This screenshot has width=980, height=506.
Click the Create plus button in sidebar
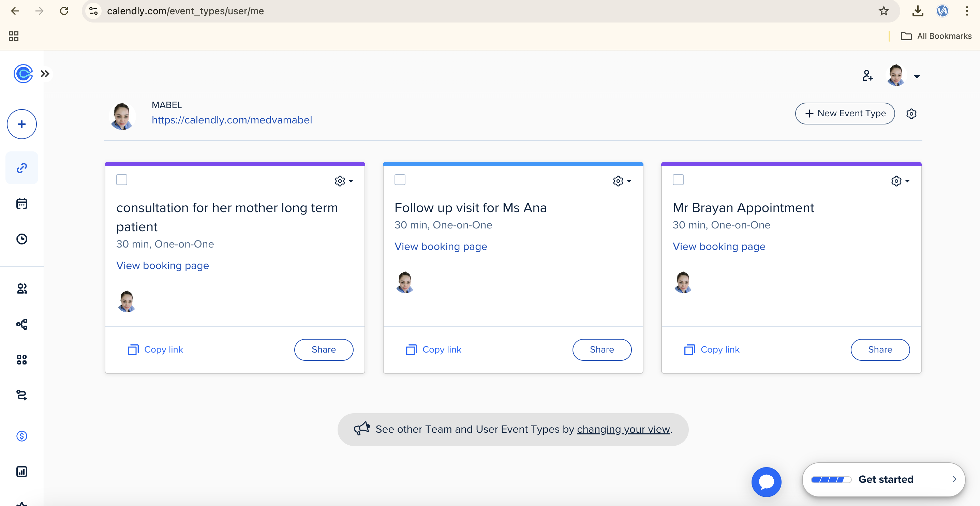22,124
